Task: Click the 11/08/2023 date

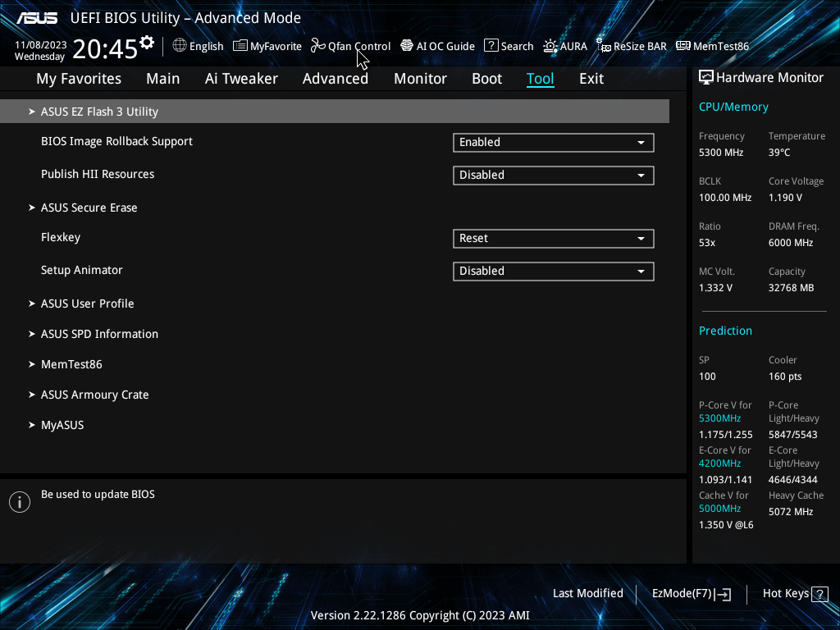Action: click(x=41, y=45)
